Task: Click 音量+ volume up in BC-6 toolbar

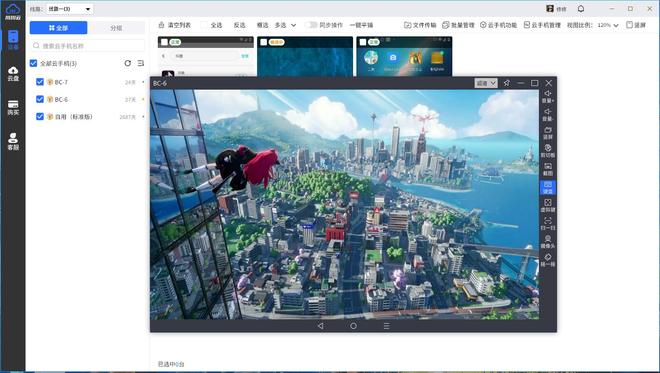Action: click(548, 96)
